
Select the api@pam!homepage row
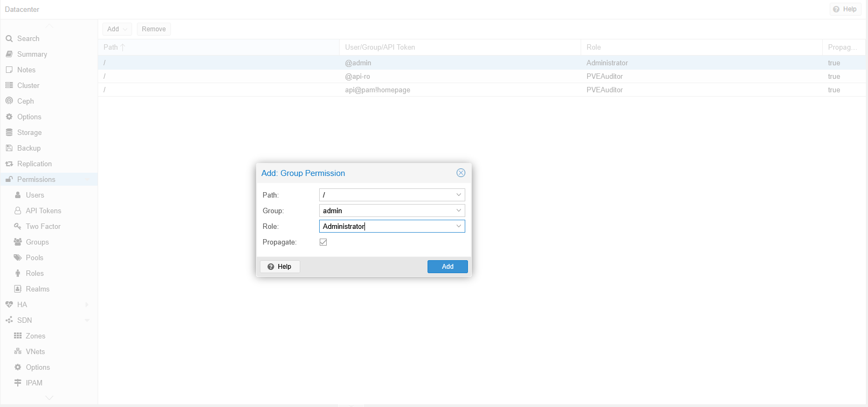tap(481, 90)
